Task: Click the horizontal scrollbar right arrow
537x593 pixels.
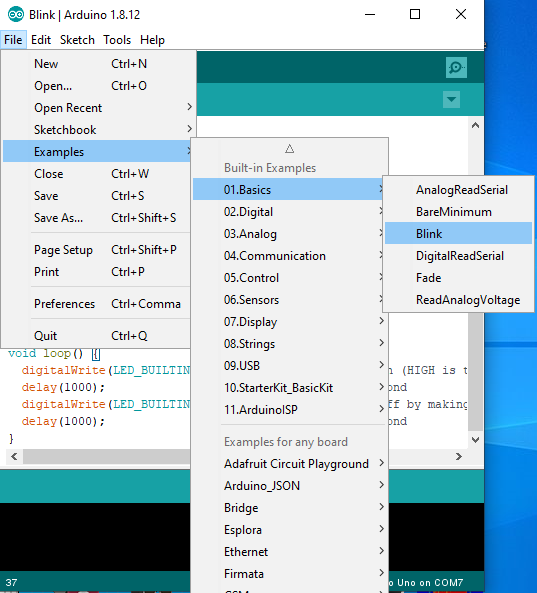Action: [459, 456]
